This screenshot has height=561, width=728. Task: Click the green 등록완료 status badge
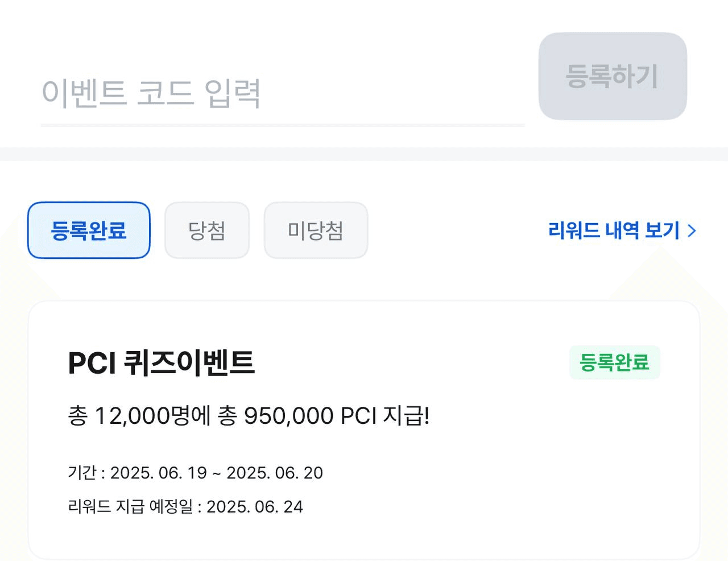click(614, 362)
